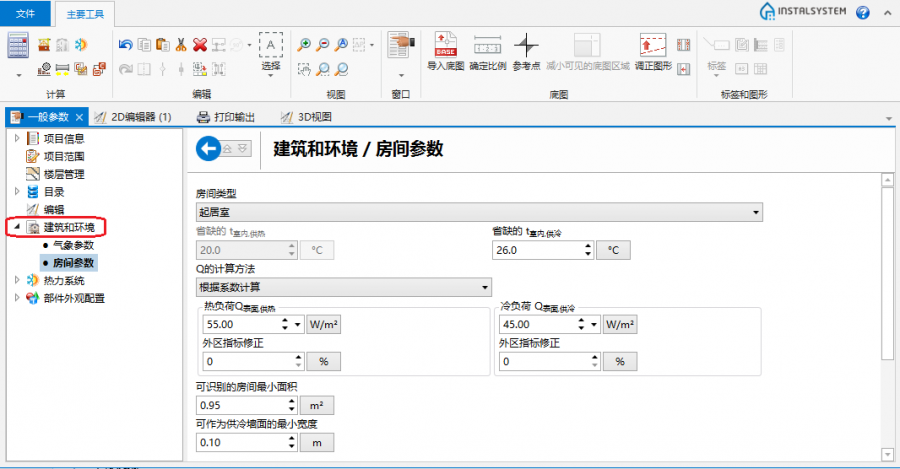Screen dimensions: 900x469
Task: Click the red X Delete icon
Action: coord(200,44)
